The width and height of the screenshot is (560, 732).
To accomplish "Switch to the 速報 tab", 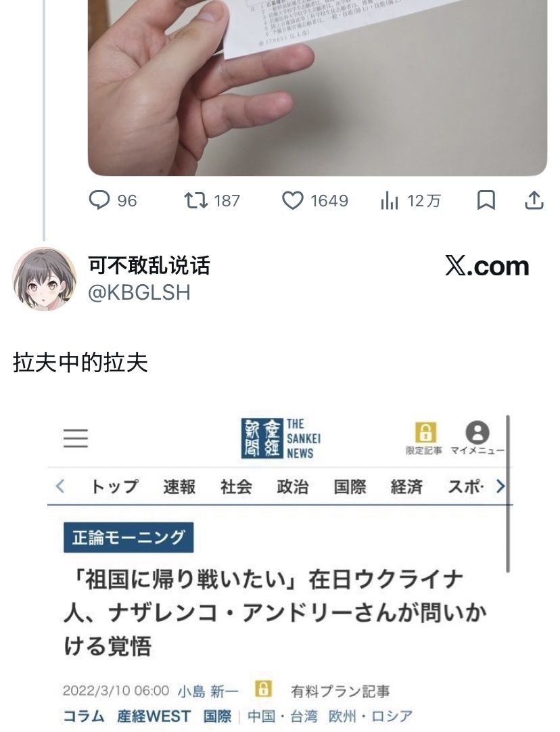I will (x=179, y=487).
